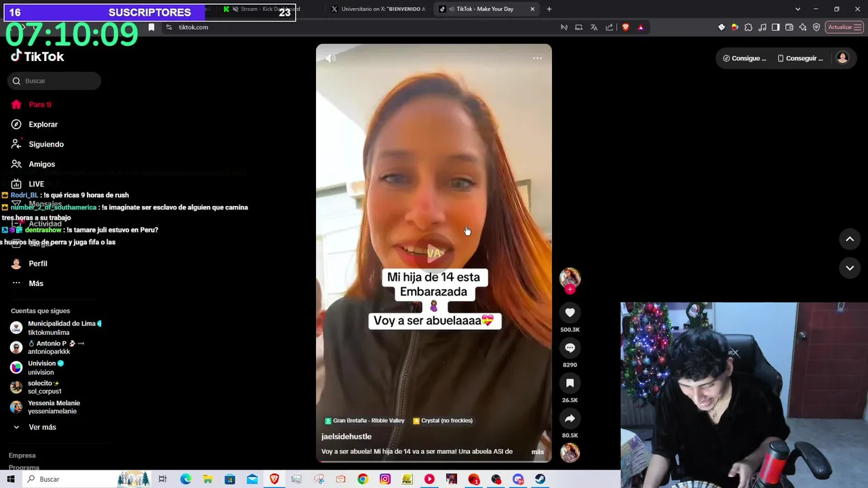Click the music note media control icon
The height and width of the screenshot is (488, 868).
[762, 27]
